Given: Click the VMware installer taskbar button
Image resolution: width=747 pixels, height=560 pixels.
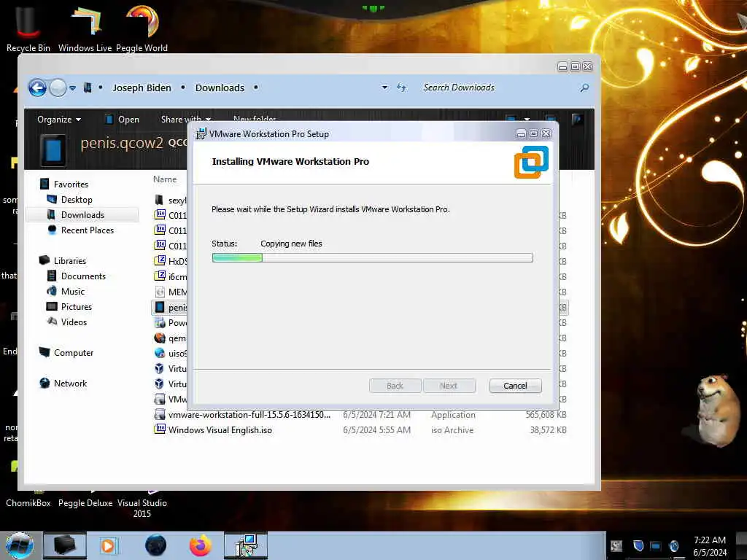Looking at the screenshot, I should click(x=246, y=545).
